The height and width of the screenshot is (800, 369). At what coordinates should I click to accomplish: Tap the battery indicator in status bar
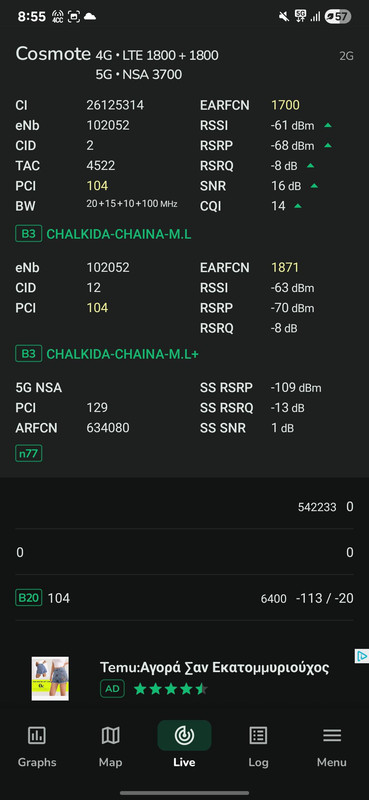point(338,16)
